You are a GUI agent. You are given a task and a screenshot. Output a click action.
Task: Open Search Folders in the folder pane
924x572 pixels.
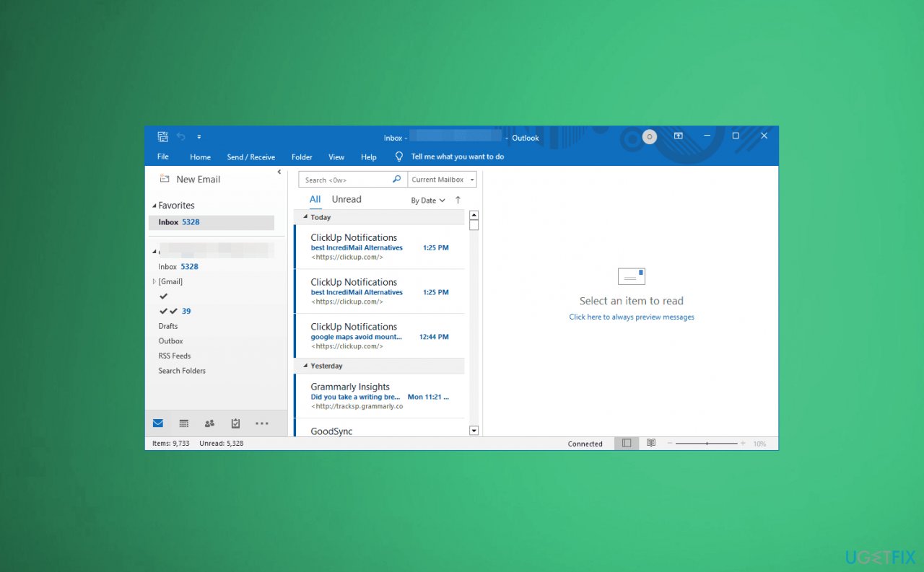182,371
